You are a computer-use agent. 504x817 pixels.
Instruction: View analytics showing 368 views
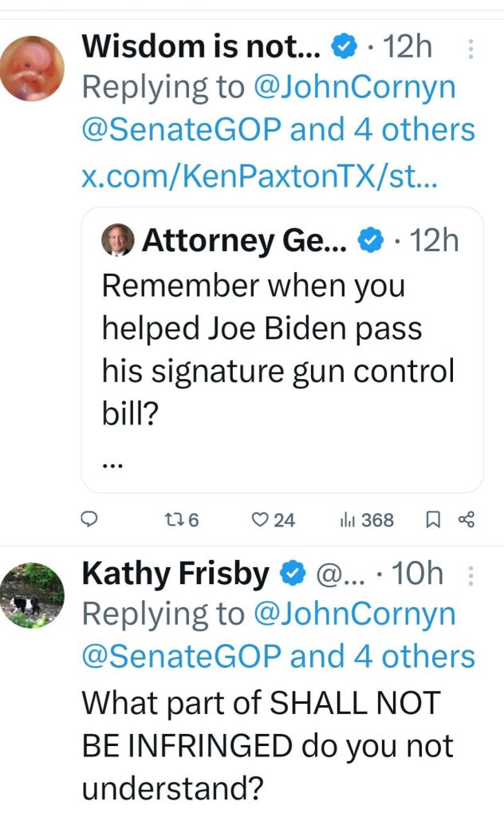click(367, 520)
